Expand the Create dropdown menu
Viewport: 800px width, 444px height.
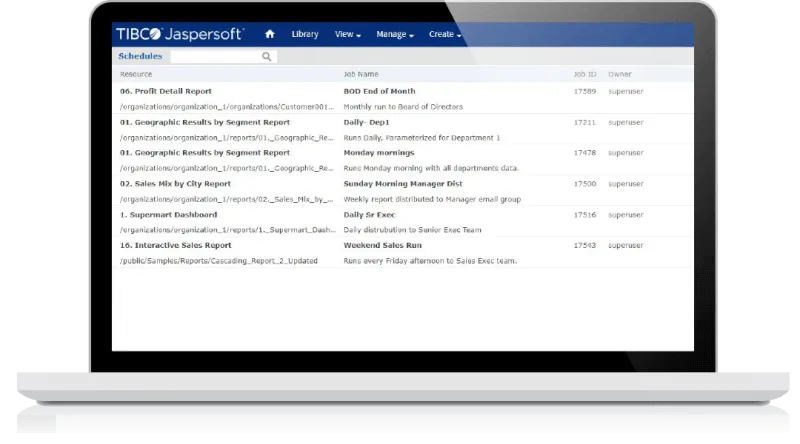coord(444,34)
